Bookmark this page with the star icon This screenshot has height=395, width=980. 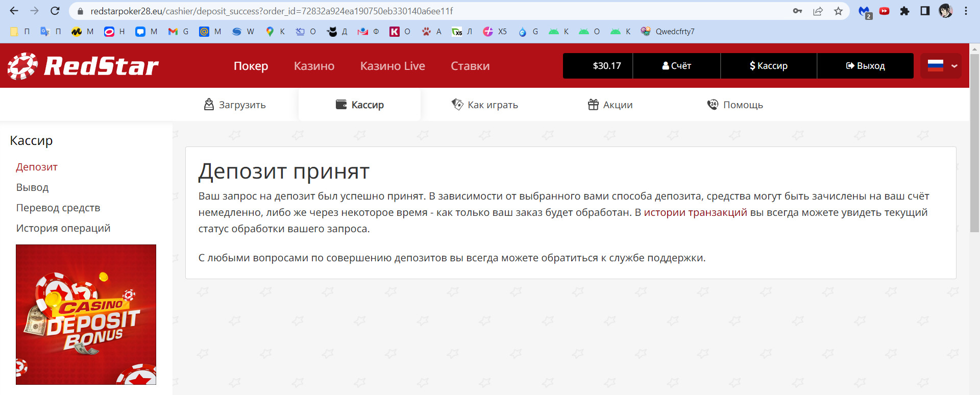(x=838, y=11)
